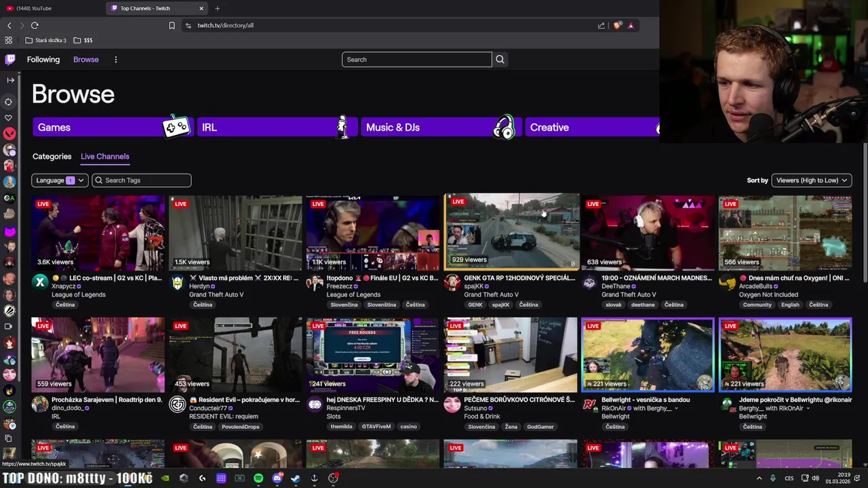This screenshot has width=868, height=488.
Task: Click the Herdyn channel avatar
Action: (178, 283)
